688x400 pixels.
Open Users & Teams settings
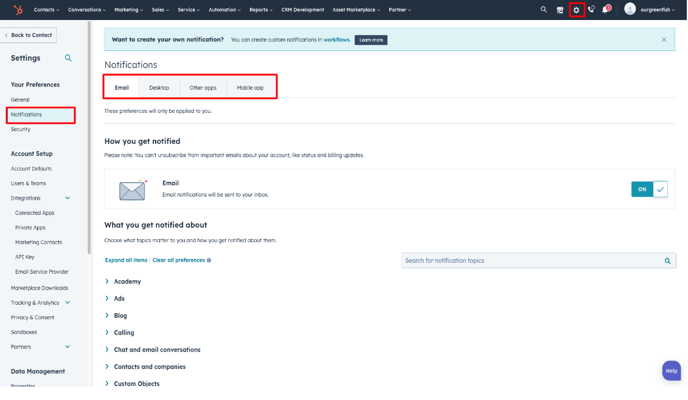(29, 183)
